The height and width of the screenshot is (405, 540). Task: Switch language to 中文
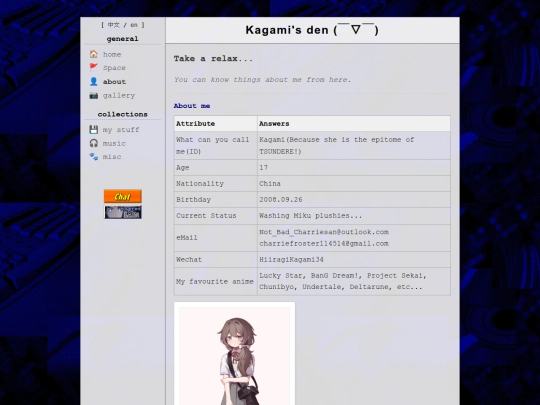[x=114, y=25]
